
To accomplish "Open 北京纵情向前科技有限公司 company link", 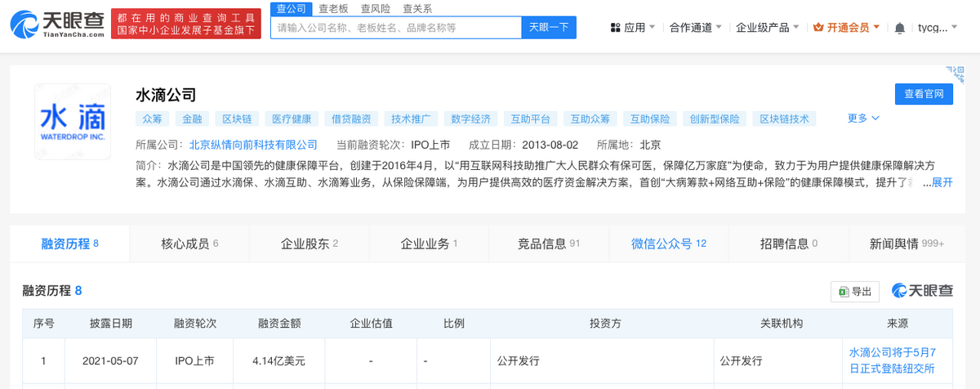I will (253, 145).
